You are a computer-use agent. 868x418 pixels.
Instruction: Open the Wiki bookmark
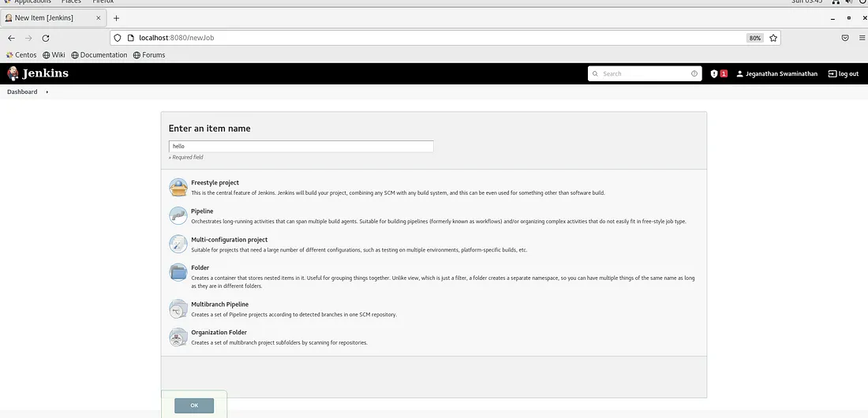pyautogui.click(x=54, y=54)
